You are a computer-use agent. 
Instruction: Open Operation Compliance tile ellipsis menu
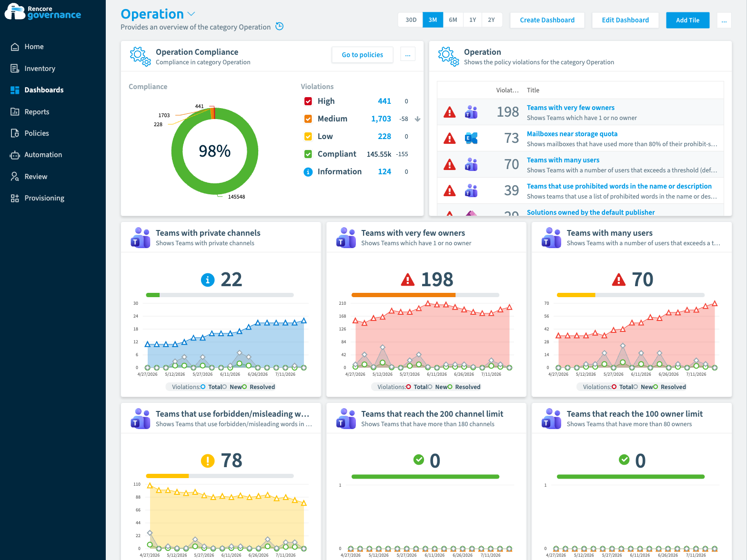(x=408, y=55)
